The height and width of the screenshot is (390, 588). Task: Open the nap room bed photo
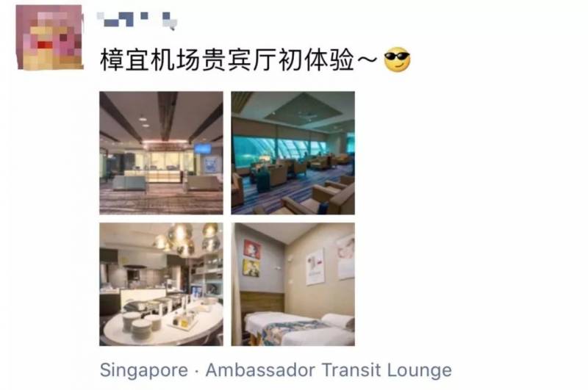[293, 284]
